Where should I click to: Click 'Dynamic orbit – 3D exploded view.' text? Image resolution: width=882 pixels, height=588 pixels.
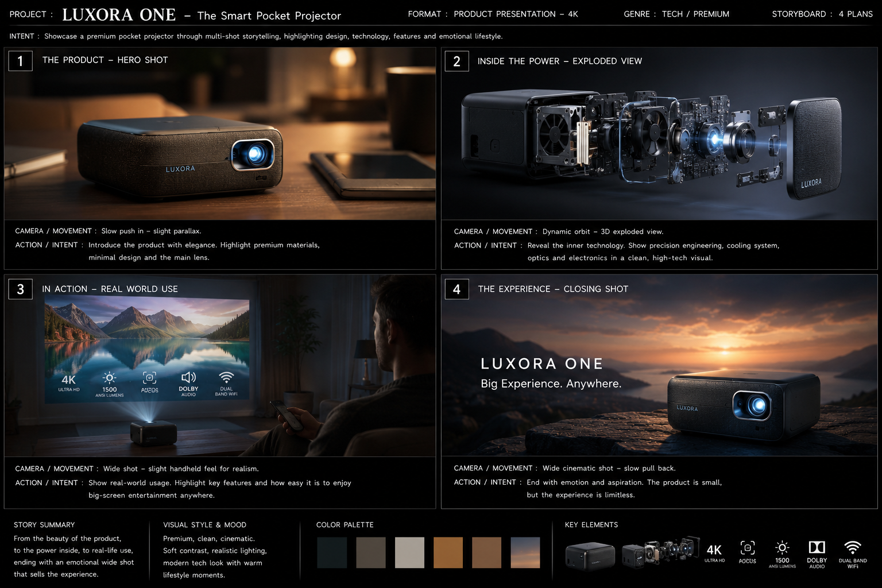(603, 231)
